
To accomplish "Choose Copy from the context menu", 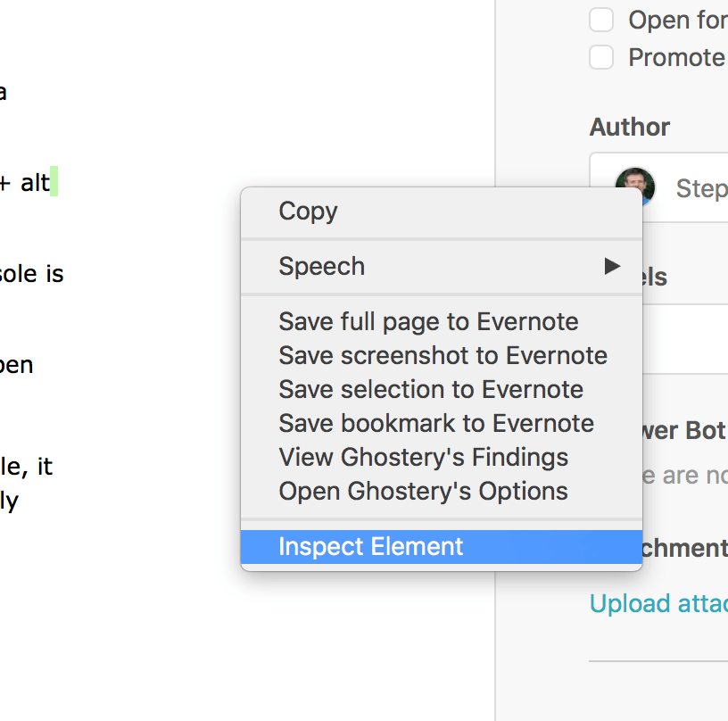I will 308,211.
